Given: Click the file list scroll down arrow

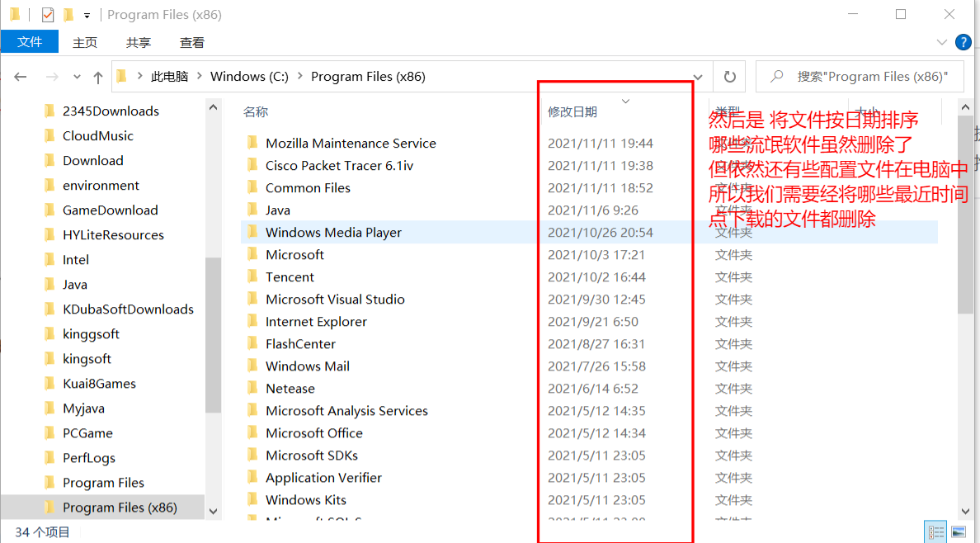Looking at the screenshot, I should point(965,511).
